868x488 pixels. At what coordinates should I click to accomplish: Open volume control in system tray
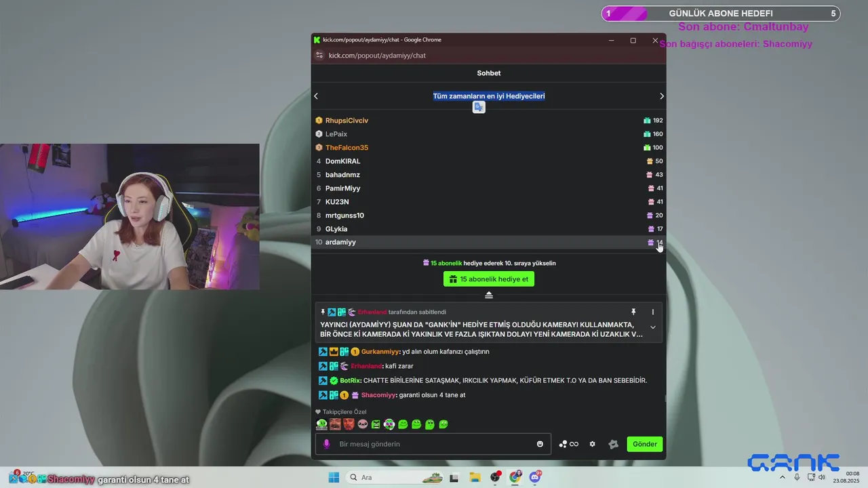point(823,477)
